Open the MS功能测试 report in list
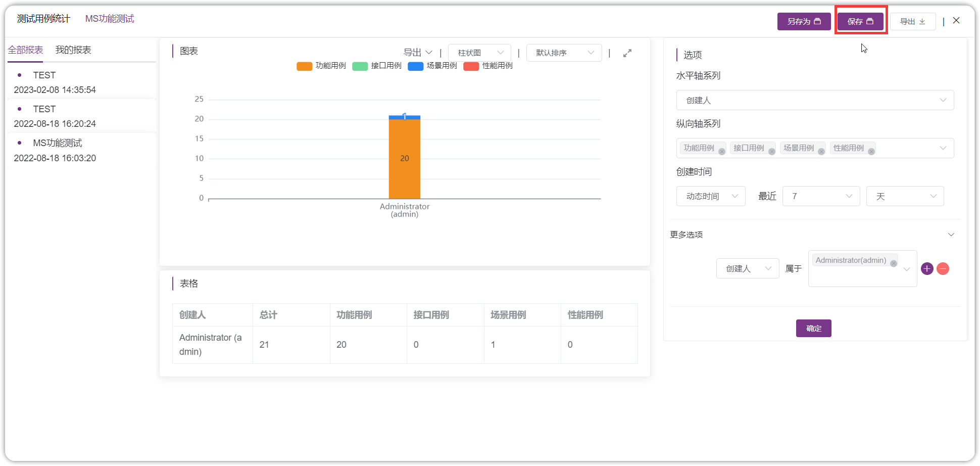Viewport: 980px width, 466px height. tap(82, 151)
